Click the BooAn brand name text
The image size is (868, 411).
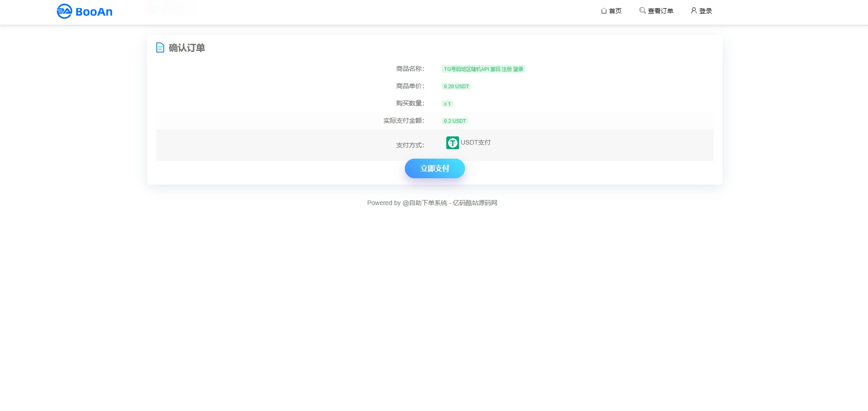94,12
